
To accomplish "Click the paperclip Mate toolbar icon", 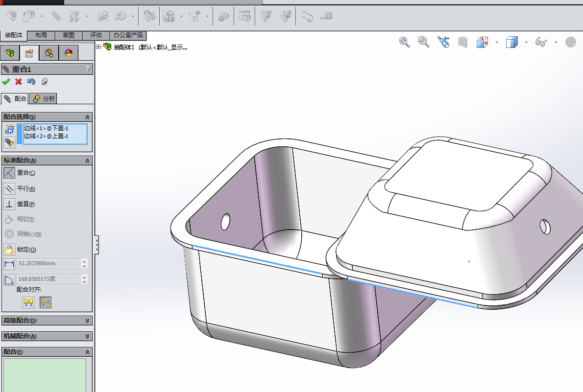I will tap(56, 16).
